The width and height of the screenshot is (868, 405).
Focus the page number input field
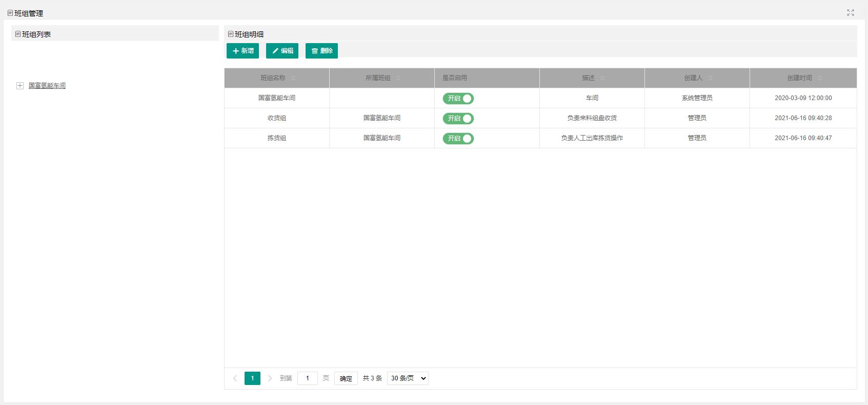[308, 378]
